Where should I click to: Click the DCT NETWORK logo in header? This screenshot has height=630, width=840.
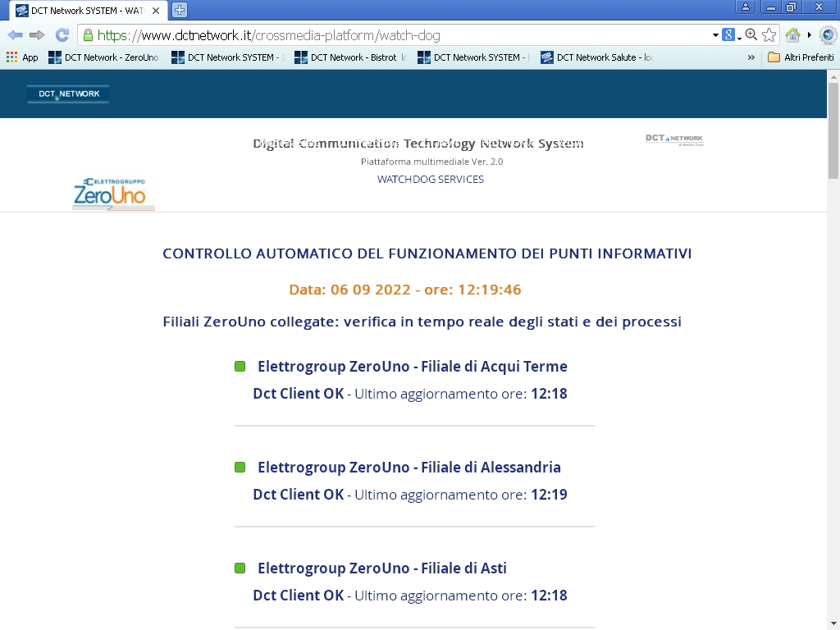pos(68,94)
